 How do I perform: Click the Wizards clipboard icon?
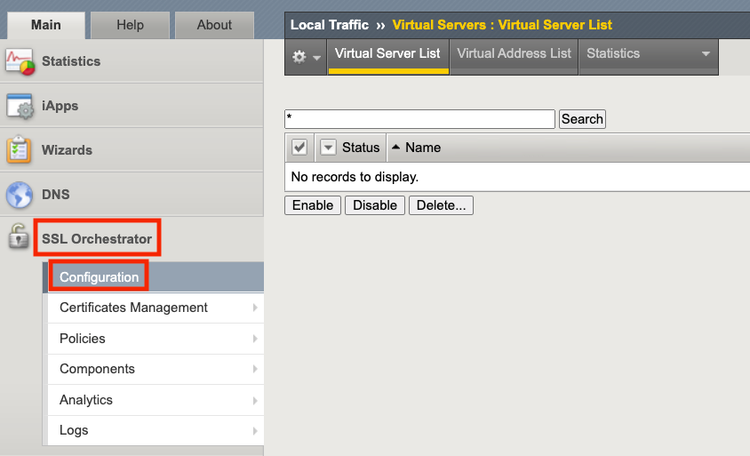pos(19,150)
